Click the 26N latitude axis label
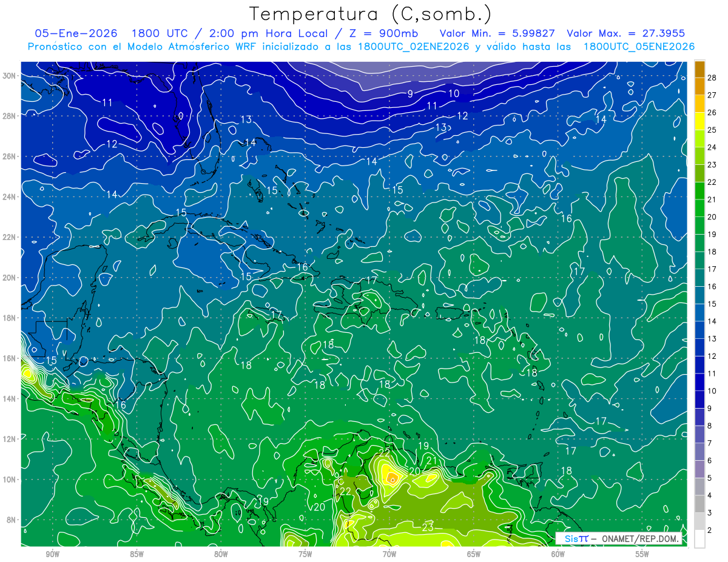The width and height of the screenshot is (728, 562). tap(10, 156)
